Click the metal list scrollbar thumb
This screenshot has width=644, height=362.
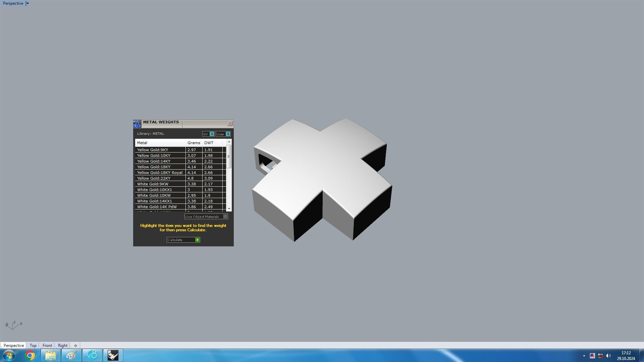tap(229, 157)
